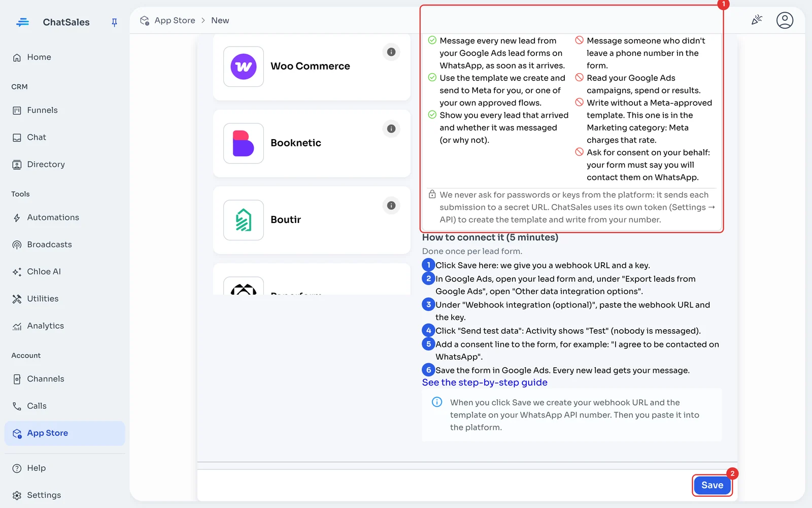Click the lock icon beside the passwords note
The width and height of the screenshot is (812, 508).
[x=432, y=194]
